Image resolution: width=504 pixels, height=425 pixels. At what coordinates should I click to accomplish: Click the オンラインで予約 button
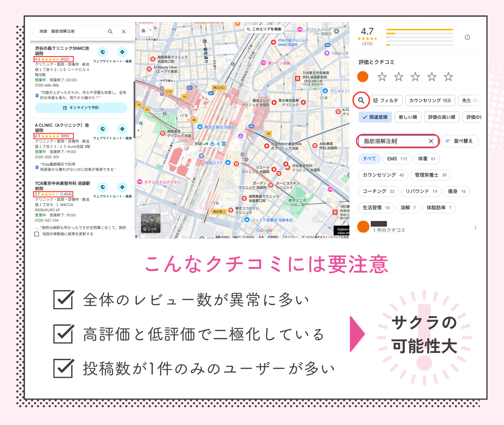click(x=81, y=108)
